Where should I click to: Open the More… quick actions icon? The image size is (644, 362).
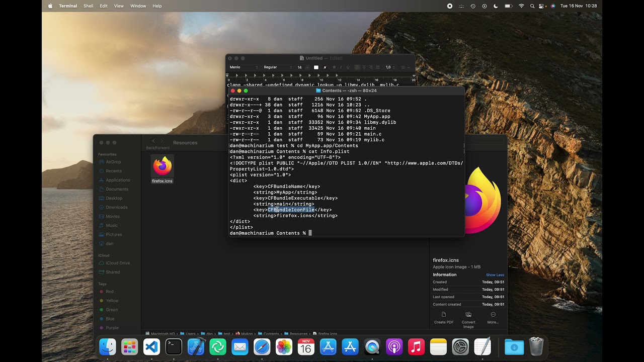pyautogui.click(x=493, y=318)
